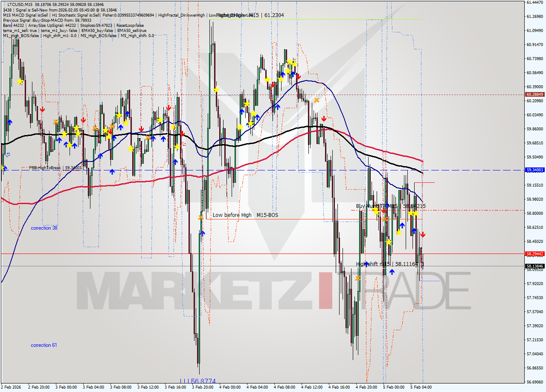The height and width of the screenshot is (392, 546).
Task: Click the yellow star signal near the 58.45 level
Action: pyautogui.click(x=399, y=233)
